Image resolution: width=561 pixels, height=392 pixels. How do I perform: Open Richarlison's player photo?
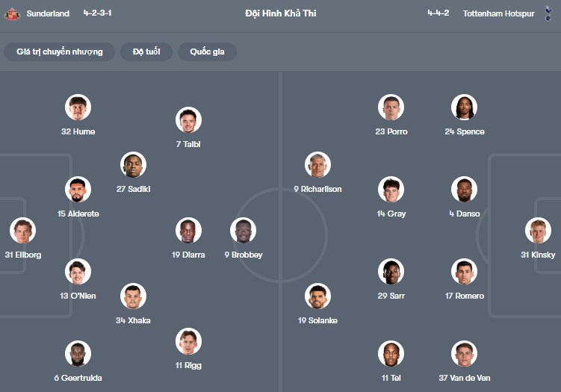[317, 165]
